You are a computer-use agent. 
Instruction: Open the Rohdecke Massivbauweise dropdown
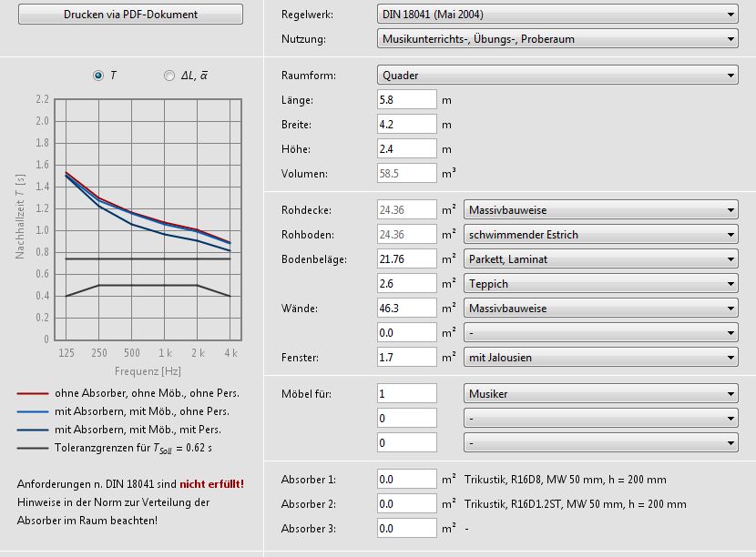tap(601, 210)
